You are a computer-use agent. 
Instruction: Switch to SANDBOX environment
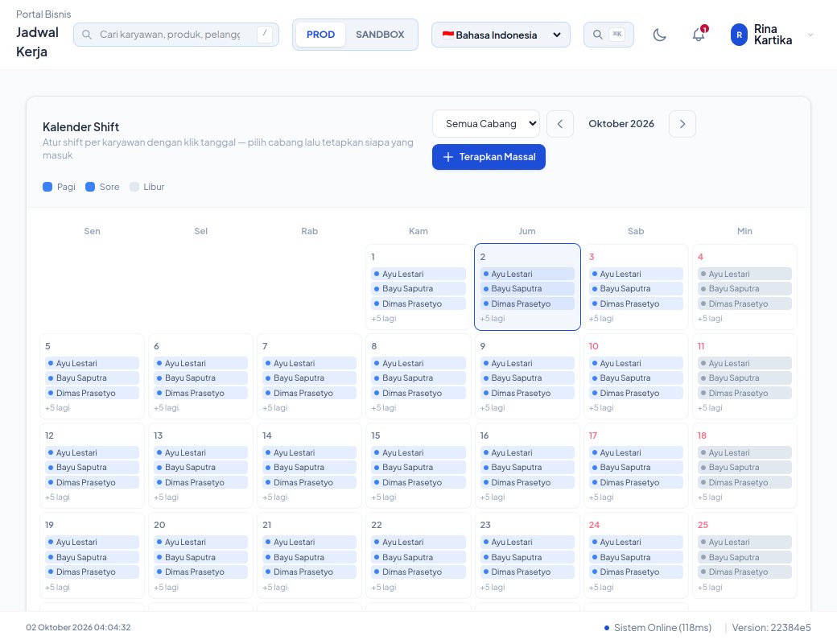380,35
